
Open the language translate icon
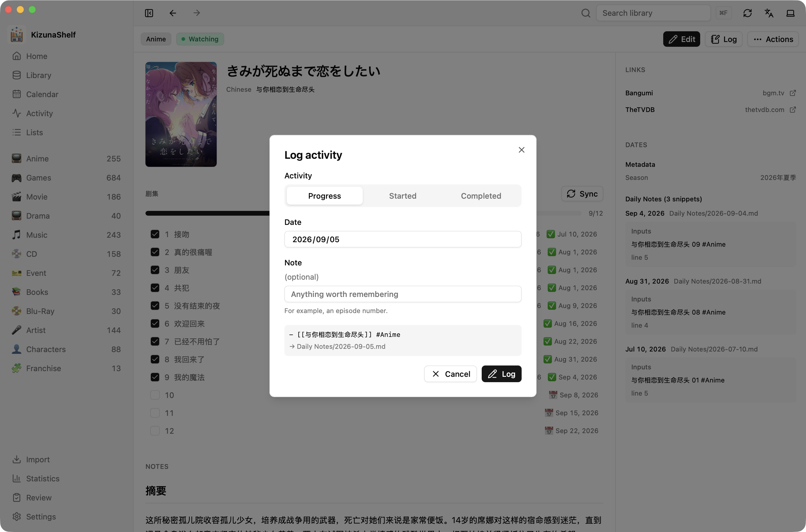[x=769, y=13]
